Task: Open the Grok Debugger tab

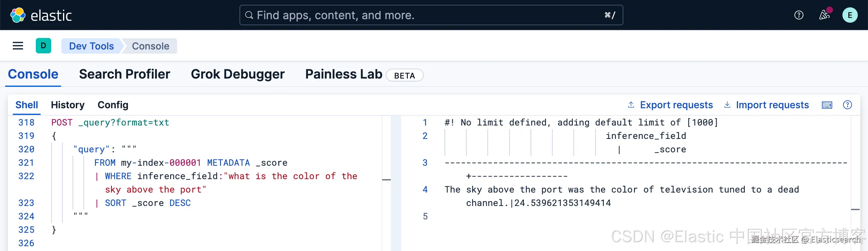Action: pyautogui.click(x=238, y=74)
